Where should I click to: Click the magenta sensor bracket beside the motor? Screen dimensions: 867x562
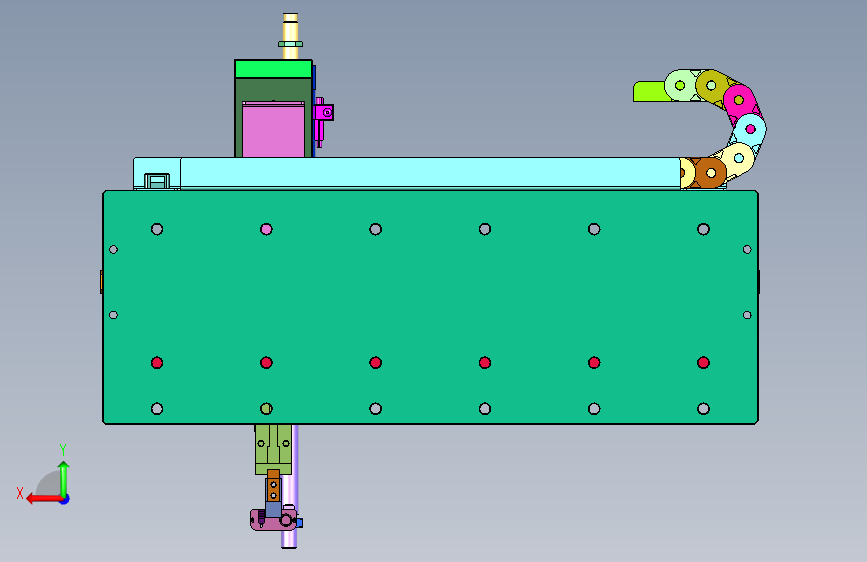(323, 113)
